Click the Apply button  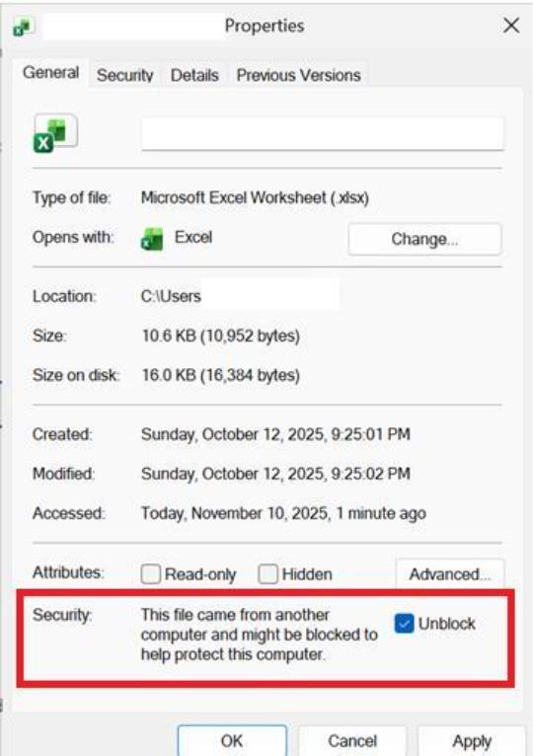471,740
